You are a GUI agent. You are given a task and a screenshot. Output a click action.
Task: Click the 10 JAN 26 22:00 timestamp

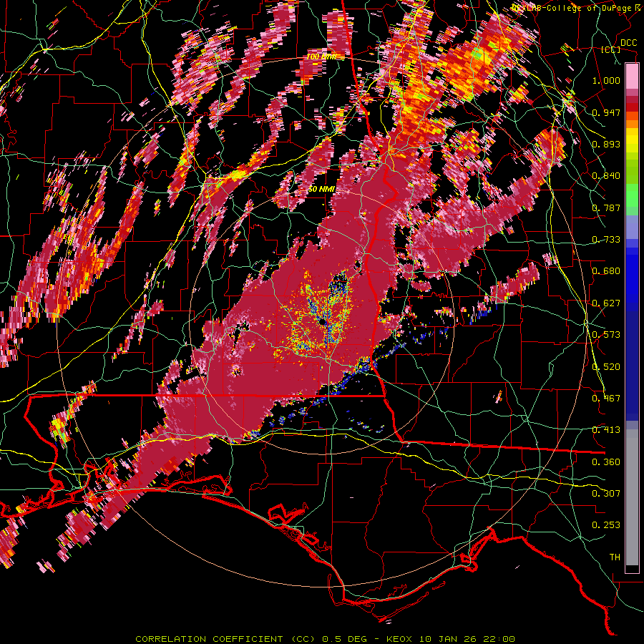point(467,639)
